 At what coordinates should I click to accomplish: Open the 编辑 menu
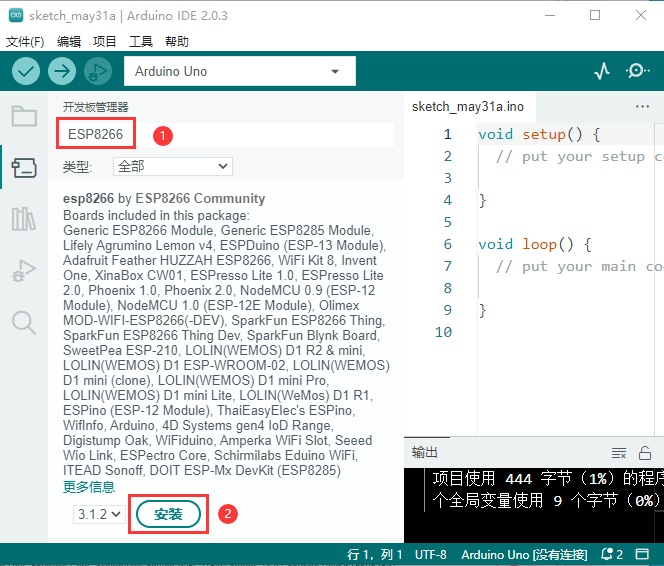69,41
